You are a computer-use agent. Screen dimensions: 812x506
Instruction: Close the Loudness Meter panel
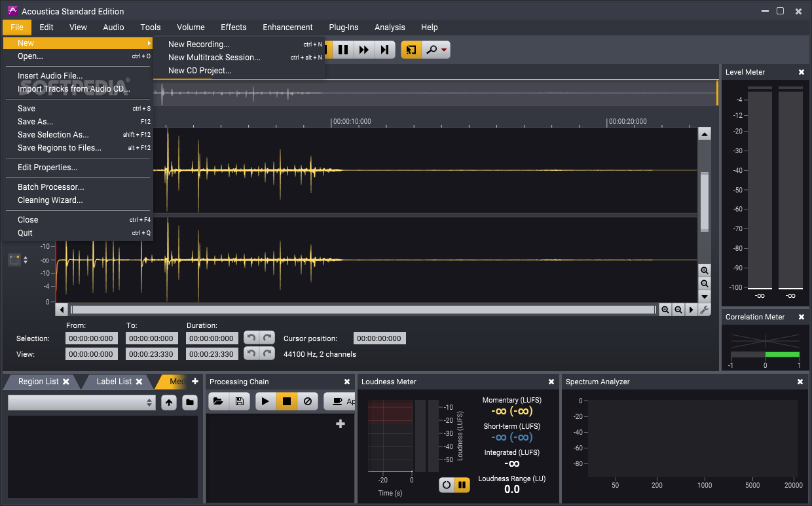click(551, 382)
